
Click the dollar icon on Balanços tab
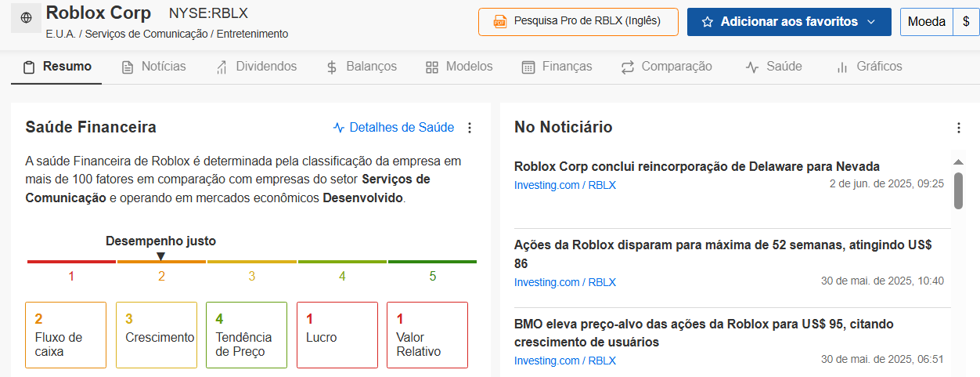332,67
